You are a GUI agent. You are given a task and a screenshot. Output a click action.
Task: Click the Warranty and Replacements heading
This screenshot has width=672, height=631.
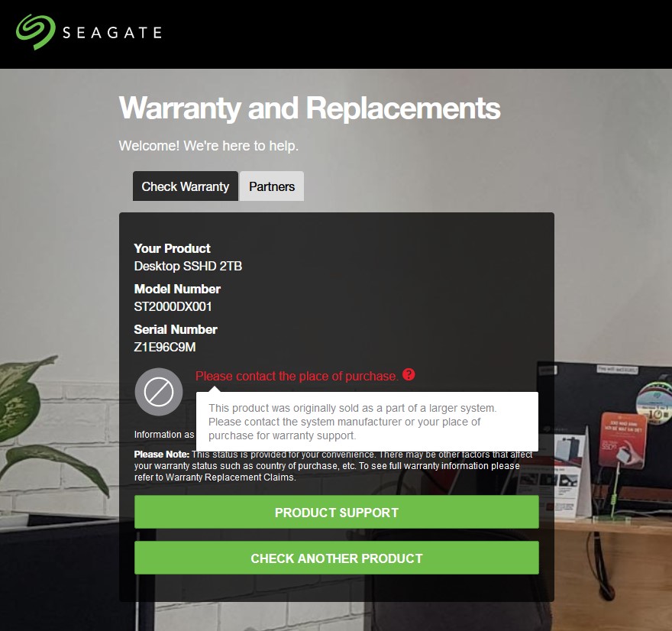coord(309,108)
